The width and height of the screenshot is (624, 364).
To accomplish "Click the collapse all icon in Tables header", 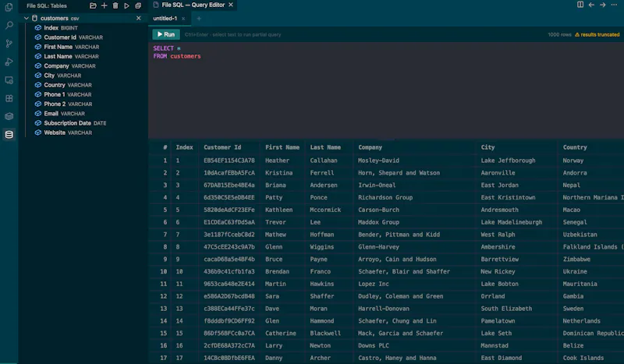I will click(x=138, y=5).
